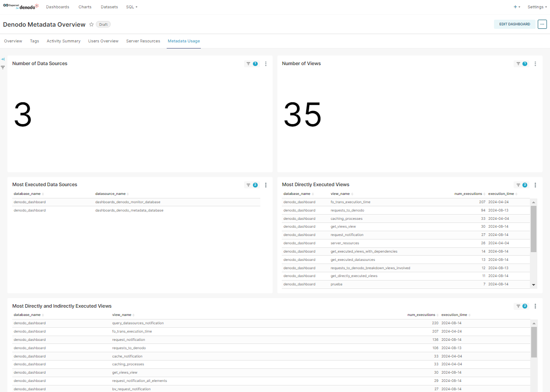The image size is (550, 392).
Task: Click the 136 num_executions value
Action: pyautogui.click(x=435, y=340)
